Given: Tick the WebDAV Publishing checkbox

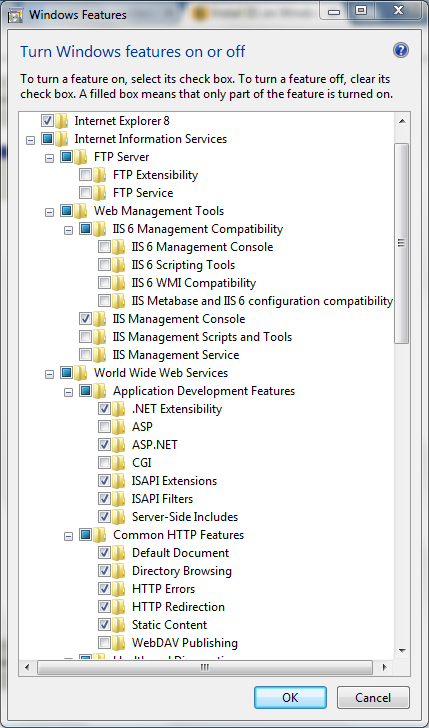Looking at the screenshot, I should (x=104, y=643).
